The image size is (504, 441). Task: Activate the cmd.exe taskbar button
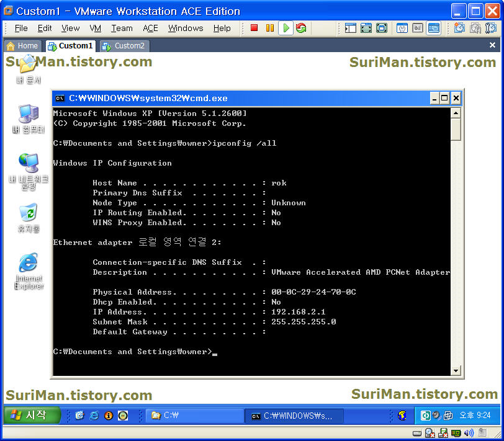tap(294, 416)
